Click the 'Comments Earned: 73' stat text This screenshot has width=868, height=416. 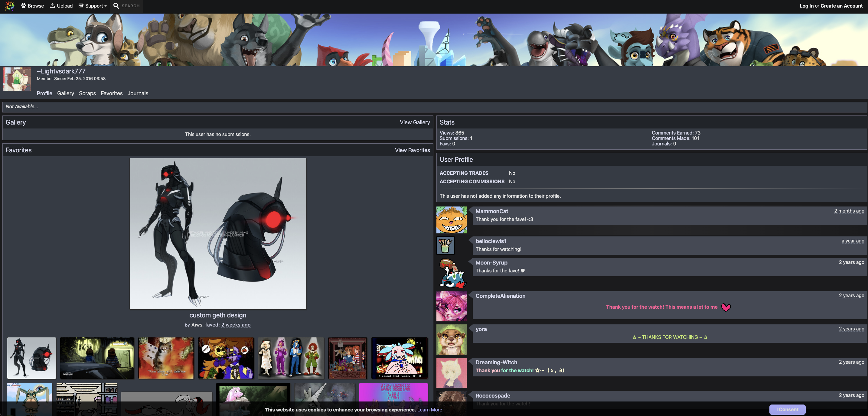point(676,133)
